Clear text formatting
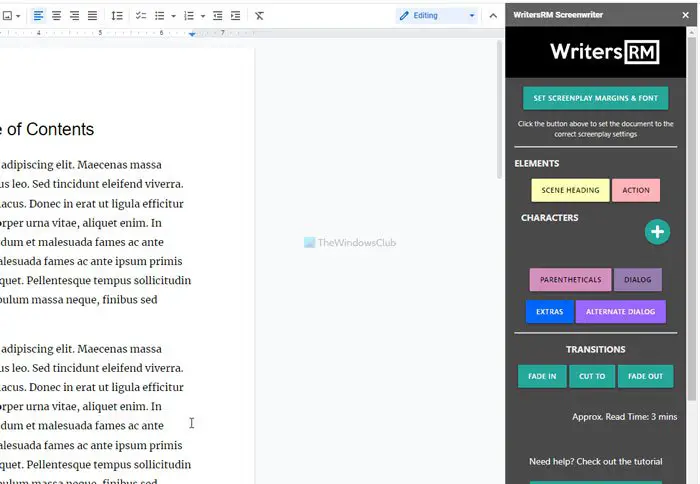This screenshot has height=484, width=700. [259, 16]
